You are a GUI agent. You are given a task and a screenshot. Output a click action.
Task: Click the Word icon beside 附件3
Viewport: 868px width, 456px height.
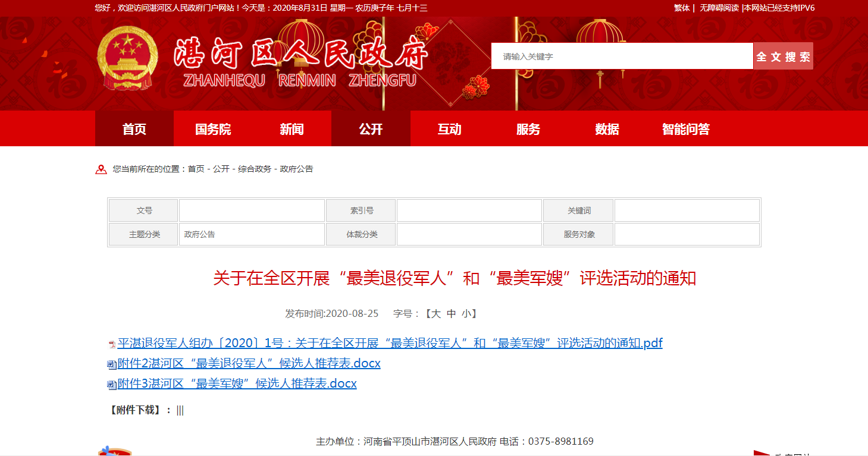tap(112, 385)
